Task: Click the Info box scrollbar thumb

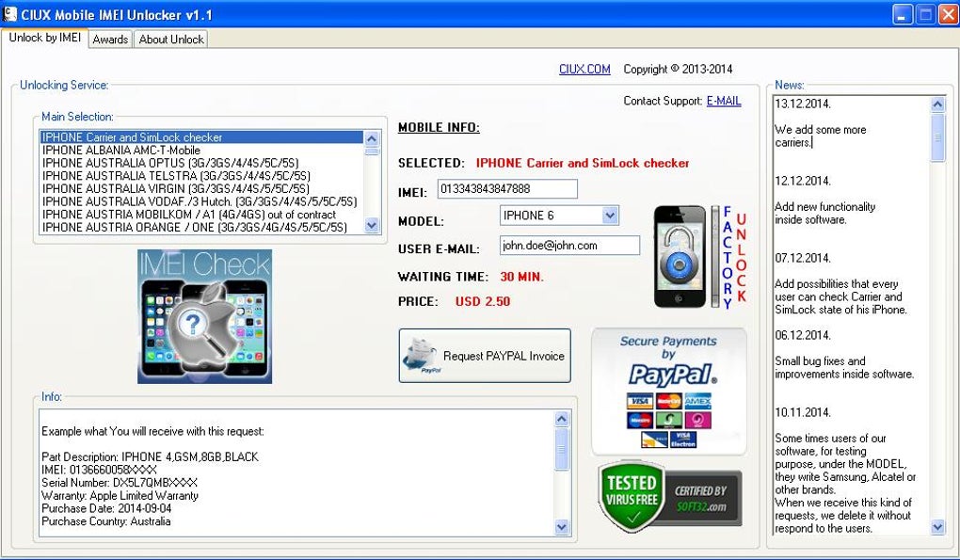Action: click(562, 449)
